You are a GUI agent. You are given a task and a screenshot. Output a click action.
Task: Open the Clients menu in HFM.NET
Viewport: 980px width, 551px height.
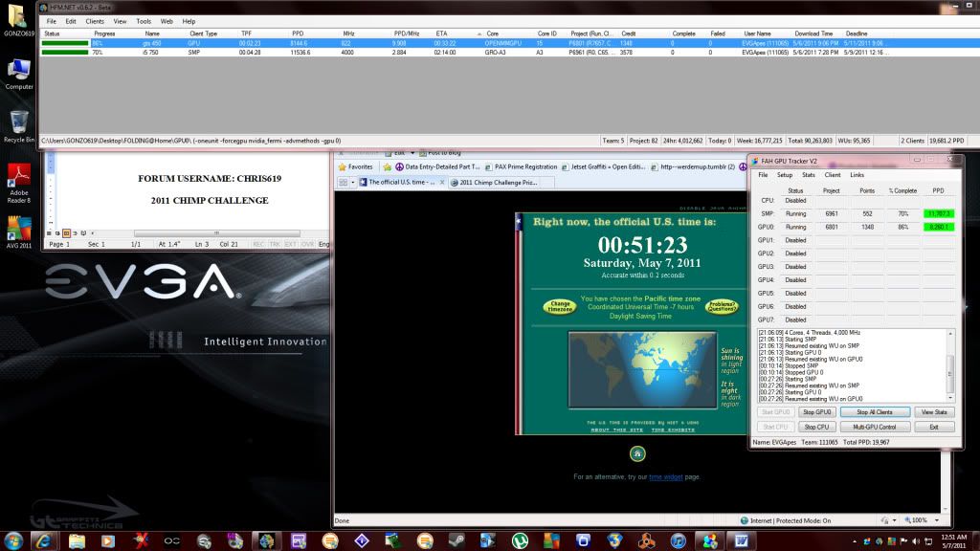[x=95, y=21]
